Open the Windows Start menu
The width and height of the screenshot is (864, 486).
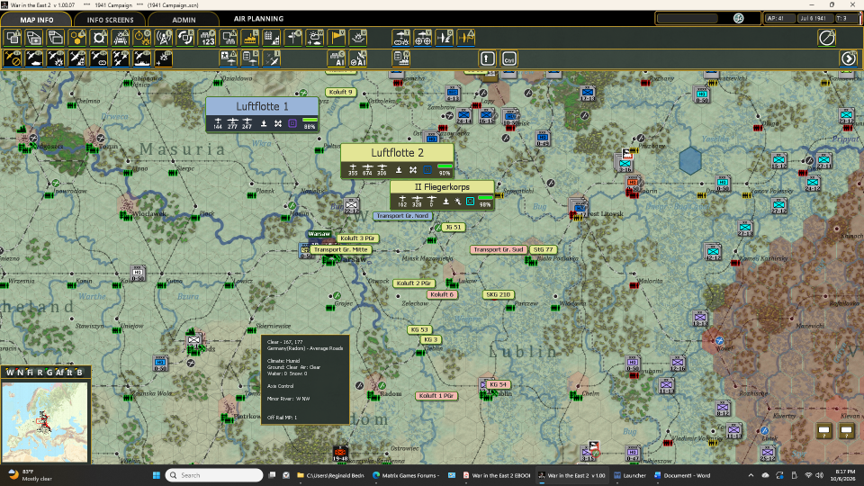(x=156, y=475)
